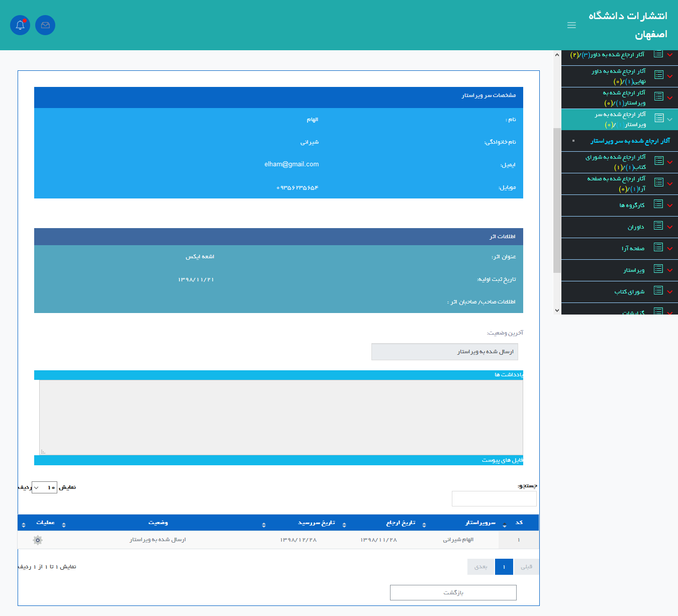
Task: Sort table by تاریخ ارجاع column arrows
Action: pyautogui.click(x=424, y=524)
